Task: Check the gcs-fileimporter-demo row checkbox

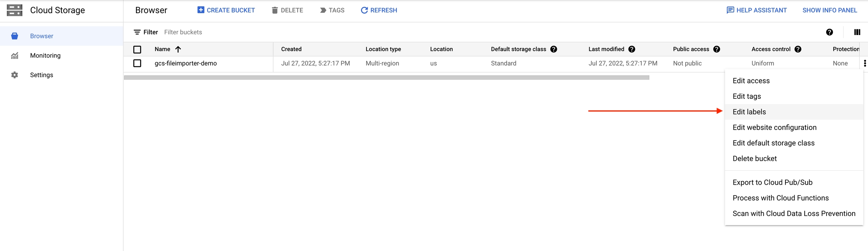Action: click(137, 63)
